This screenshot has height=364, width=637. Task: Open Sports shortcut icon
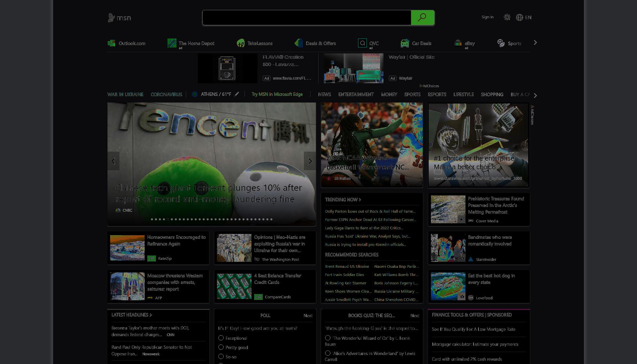pyautogui.click(x=501, y=43)
